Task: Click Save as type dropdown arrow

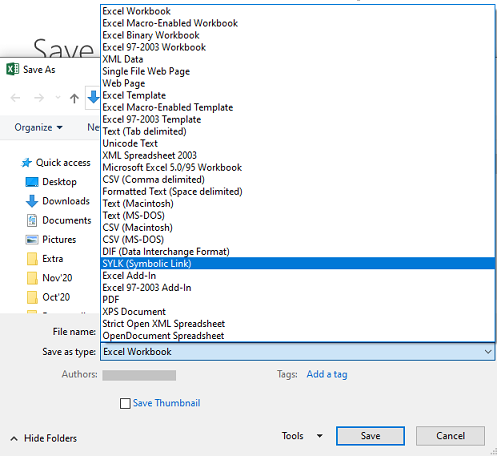Action: (x=488, y=352)
